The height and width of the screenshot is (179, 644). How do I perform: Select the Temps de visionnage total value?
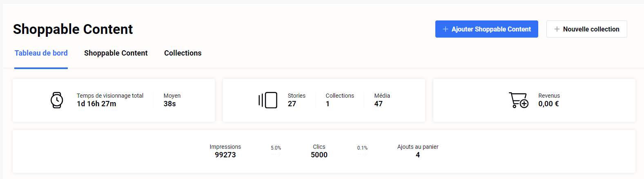pos(96,104)
